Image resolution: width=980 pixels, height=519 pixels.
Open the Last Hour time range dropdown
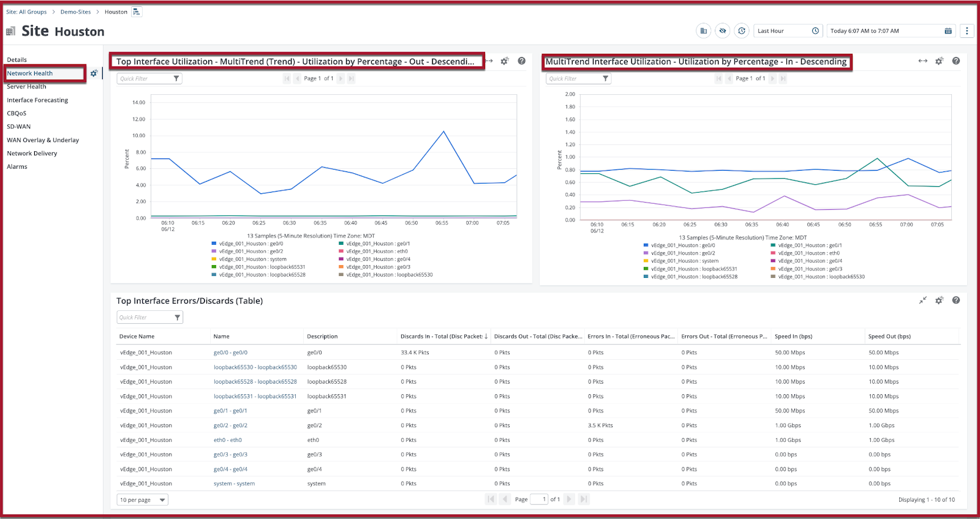(788, 31)
